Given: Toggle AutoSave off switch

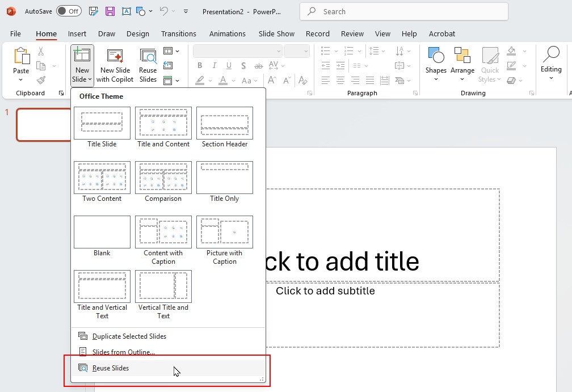Looking at the screenshot, I should click(68, 11).
